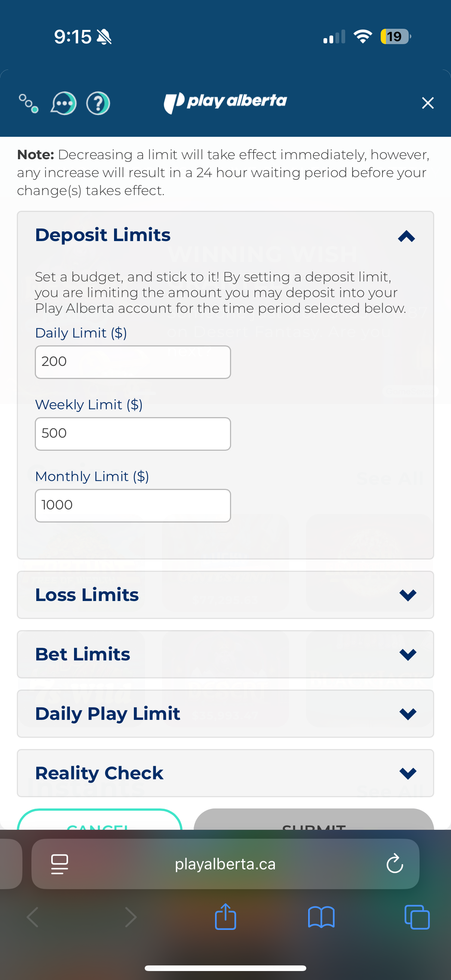
Task: Reload the page in Safari address bar
Action: coord(395,864)
